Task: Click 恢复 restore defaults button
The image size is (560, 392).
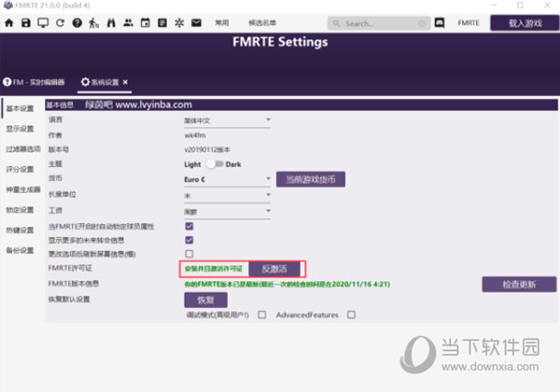Action: coord(205,301)
